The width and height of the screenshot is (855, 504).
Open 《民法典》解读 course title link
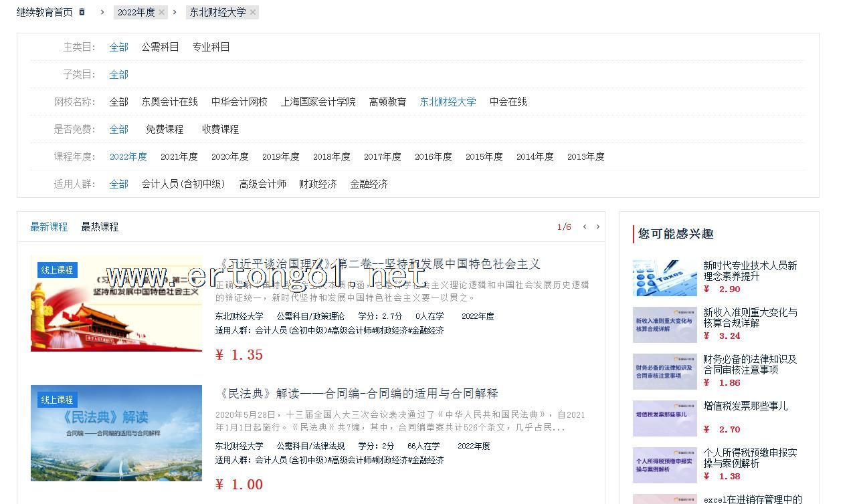pyautogui.click(x=359, y=394)
